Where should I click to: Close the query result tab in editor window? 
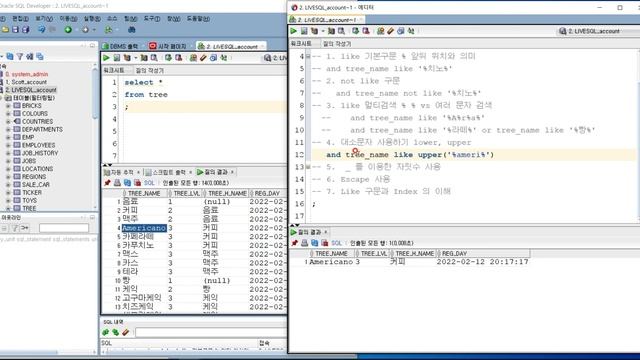[326, 232]
